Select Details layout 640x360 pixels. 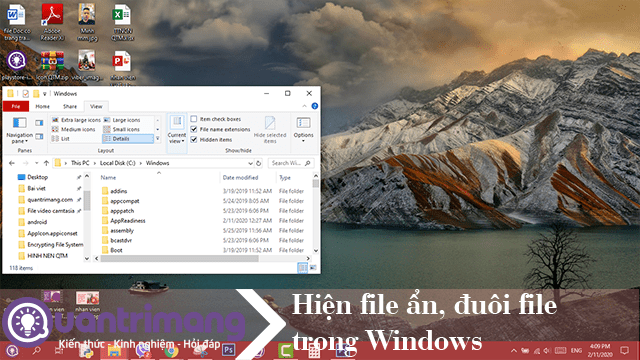point(128,139)
